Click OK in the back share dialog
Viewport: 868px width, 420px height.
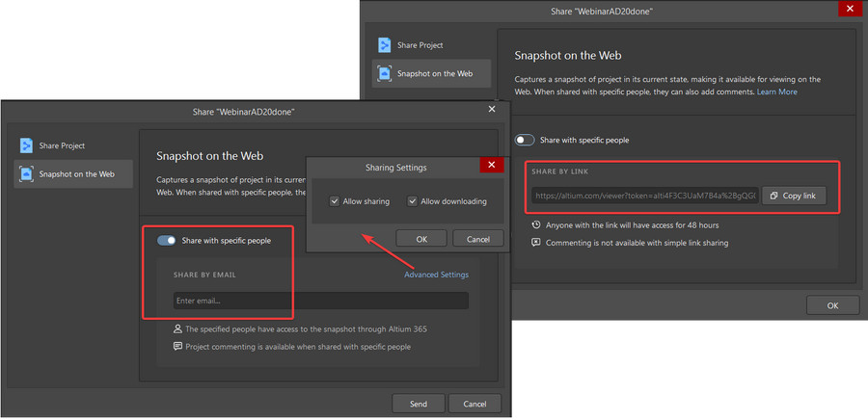pos(832,305)
